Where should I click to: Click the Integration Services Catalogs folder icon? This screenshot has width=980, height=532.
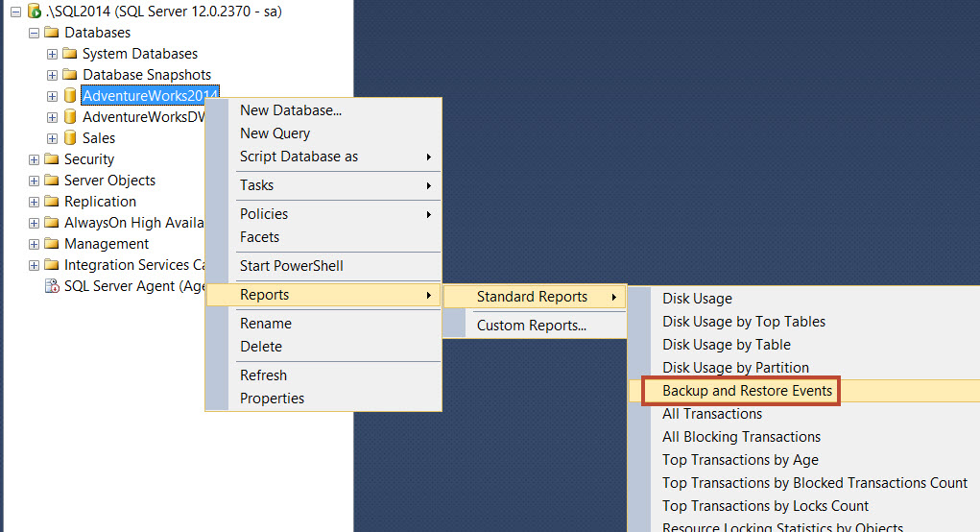pyautogui.click(x=52, y=264)
